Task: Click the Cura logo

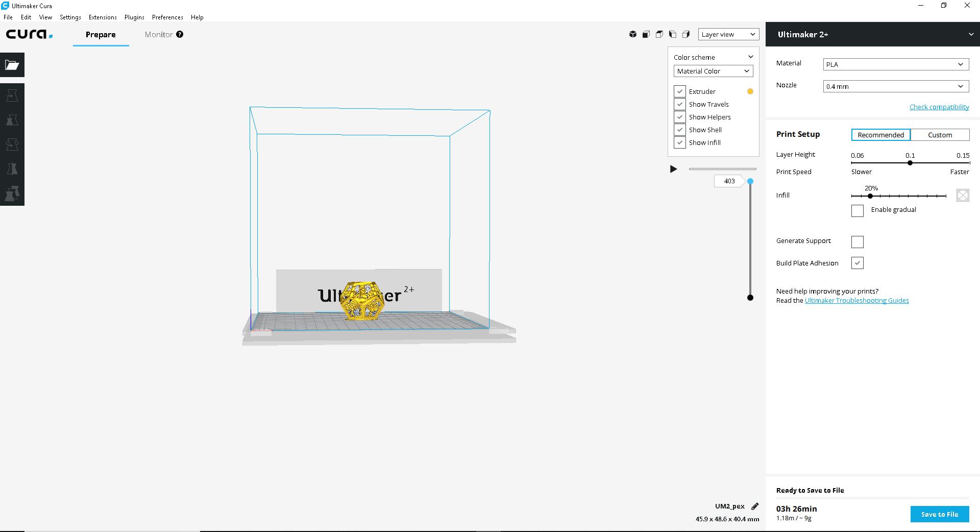Action: 29,34
